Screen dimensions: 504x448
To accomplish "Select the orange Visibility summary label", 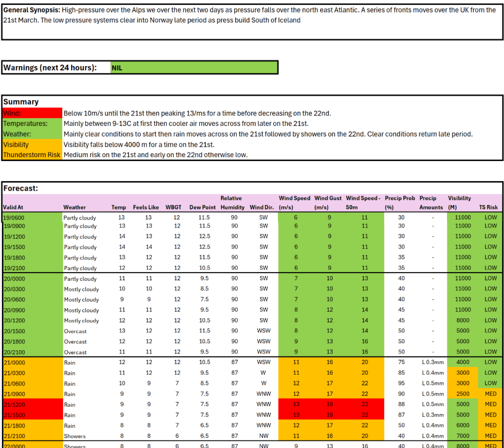I will point(33,145).
